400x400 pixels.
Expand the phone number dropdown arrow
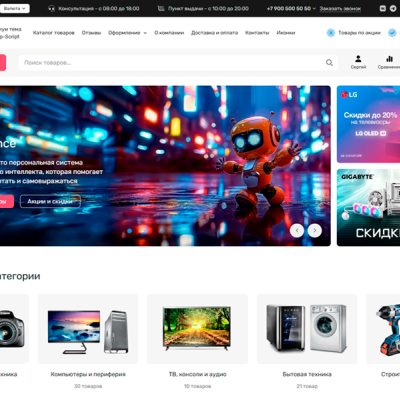[314, 9]
